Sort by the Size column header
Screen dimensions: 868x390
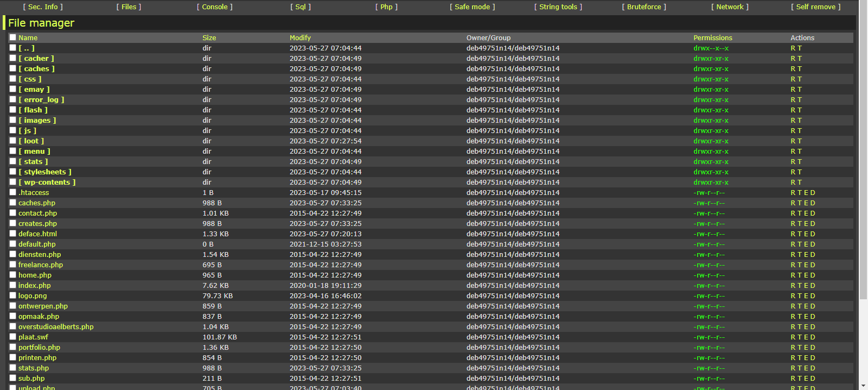coord(209,38)
